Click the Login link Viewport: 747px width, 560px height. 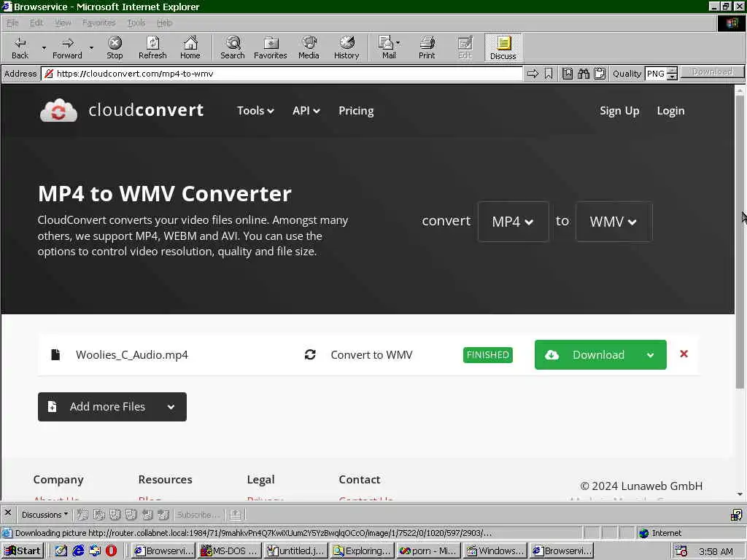coord(670,111)
